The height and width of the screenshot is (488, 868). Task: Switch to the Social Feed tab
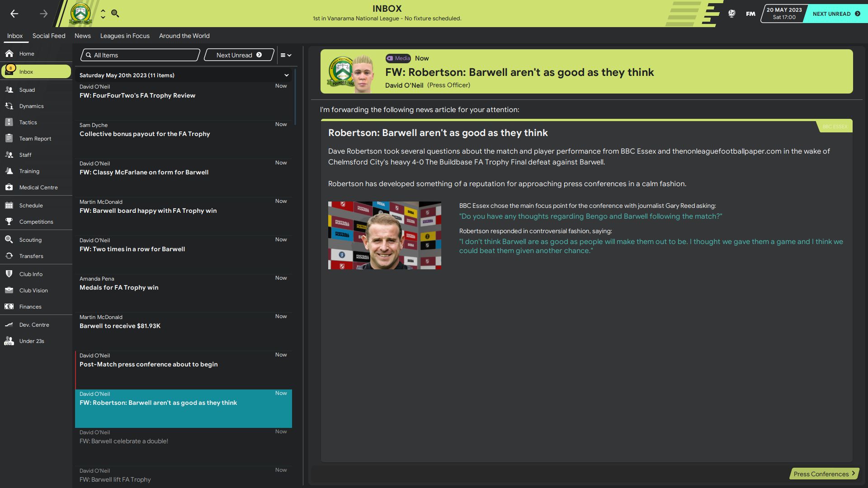[49, 36]
